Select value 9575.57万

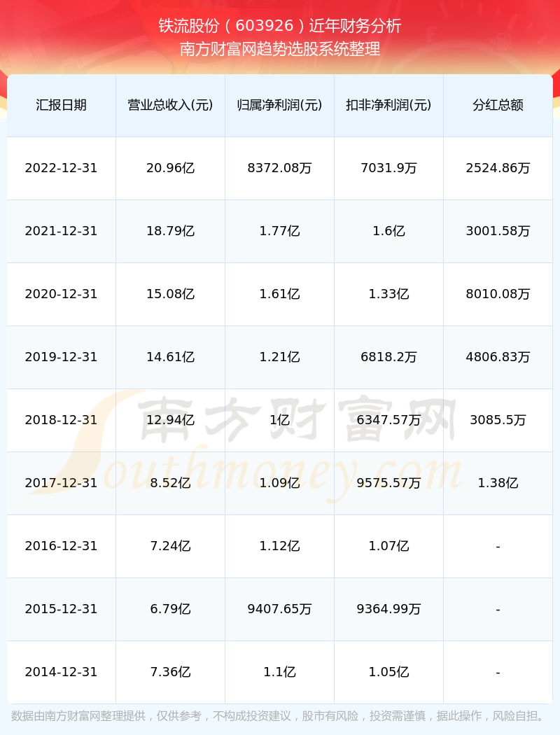pos(389,483)
